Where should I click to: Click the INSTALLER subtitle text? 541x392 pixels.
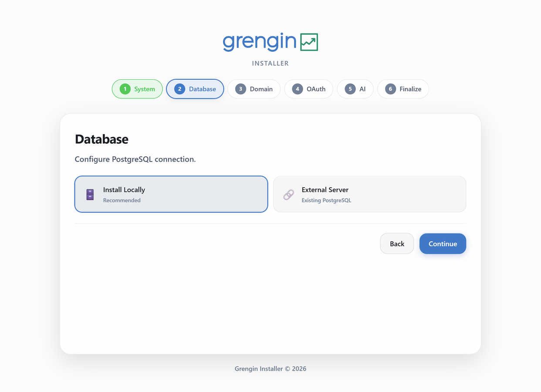pyautogui.click(x=270, y=63)
